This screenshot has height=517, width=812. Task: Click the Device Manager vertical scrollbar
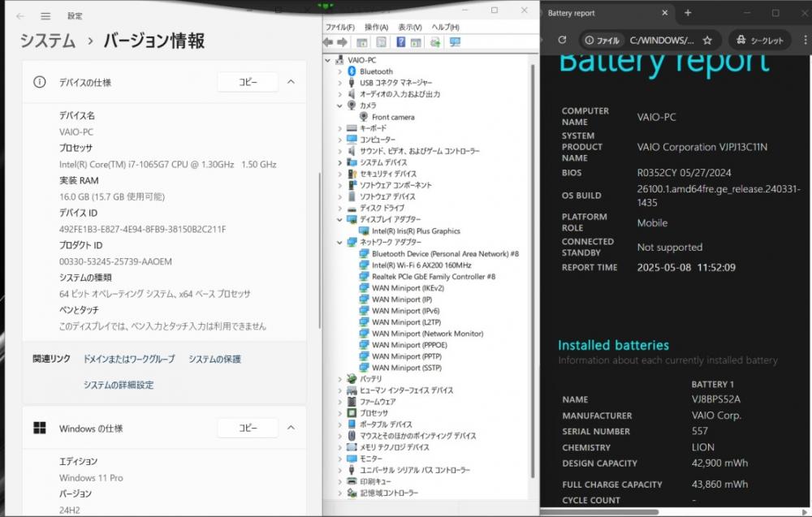533,270
